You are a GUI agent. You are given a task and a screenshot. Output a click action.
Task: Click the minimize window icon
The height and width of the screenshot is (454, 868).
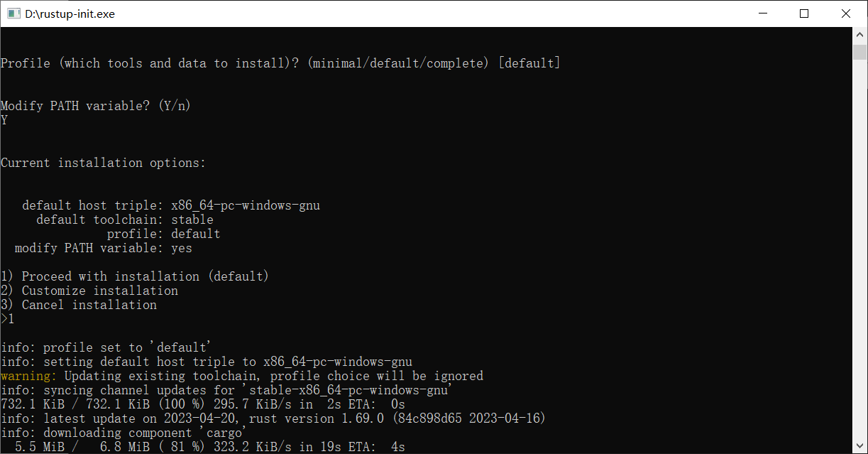coord(763,13)
